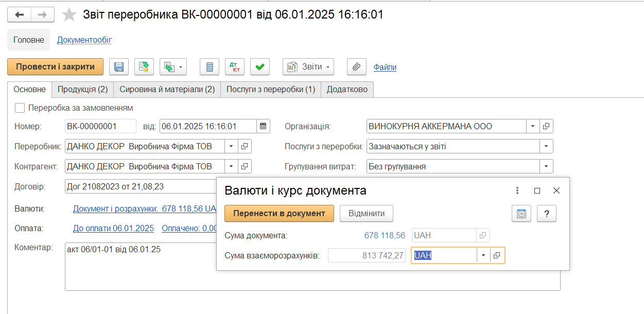Click the highlighted UAH currency field
Viewport: 644px width, 314px height.
[x=445, y=255]
